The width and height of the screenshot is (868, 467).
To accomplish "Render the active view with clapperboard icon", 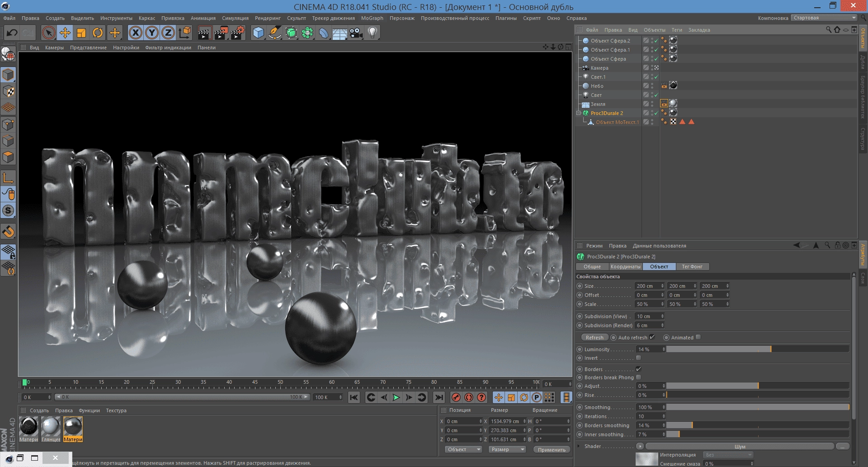I will click(x=204, y=33).
